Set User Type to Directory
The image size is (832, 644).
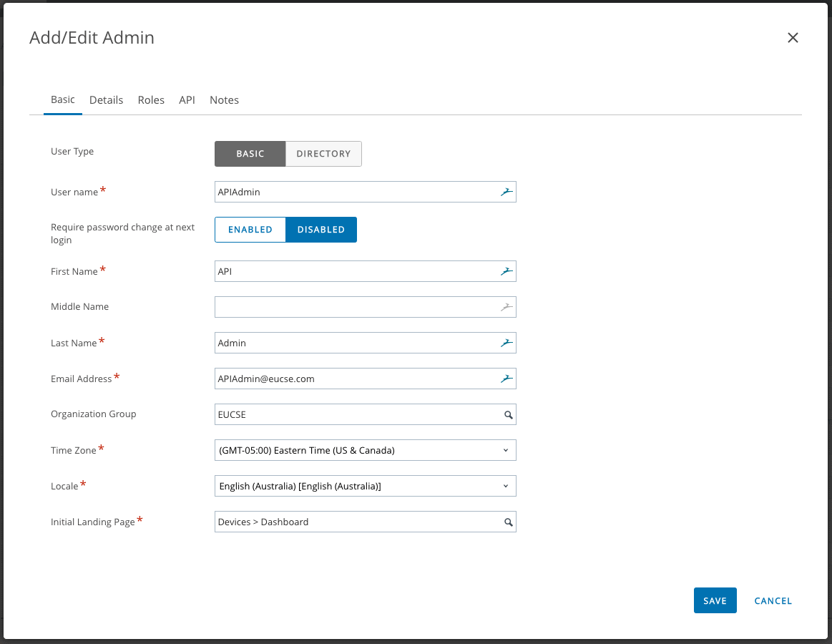(323, 154)
